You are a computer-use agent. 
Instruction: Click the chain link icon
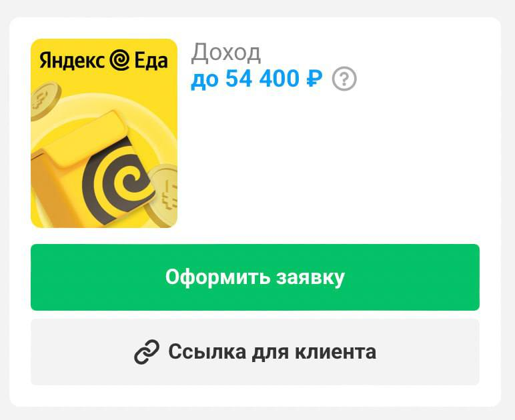tap(147, 352)
